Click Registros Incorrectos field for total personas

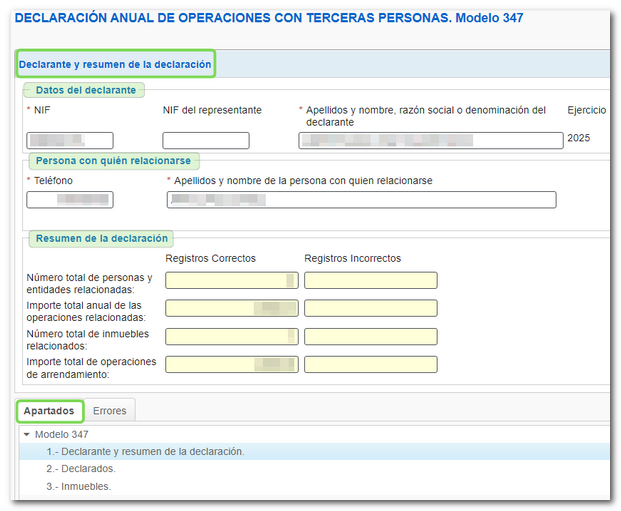[x=370, y=280]
